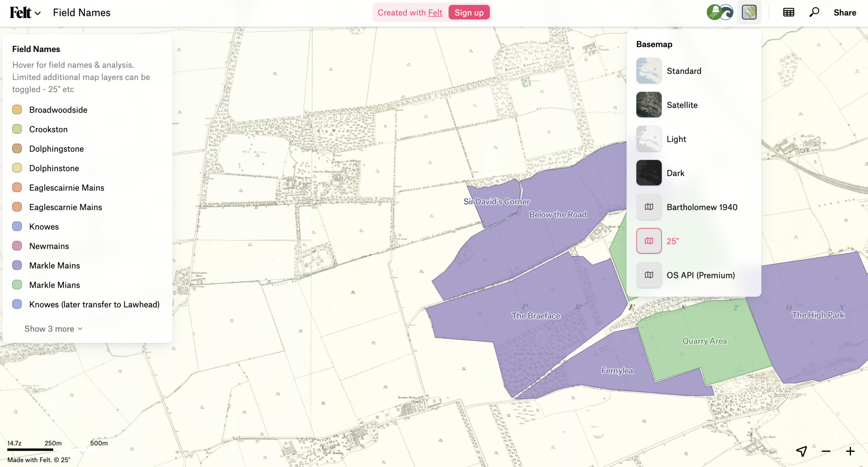The width and height of the screenshot is (868, 467).
Task: Switch basemap to Dark
Action: pos(675,173)
